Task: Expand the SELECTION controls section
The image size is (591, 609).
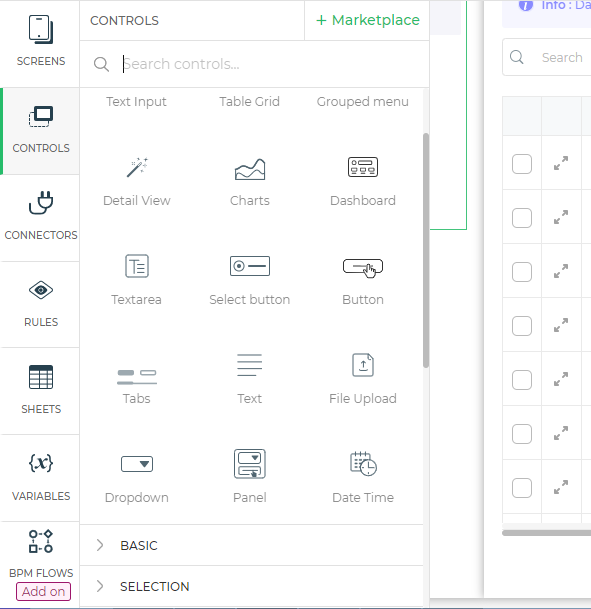Action: tap(252, 586)
